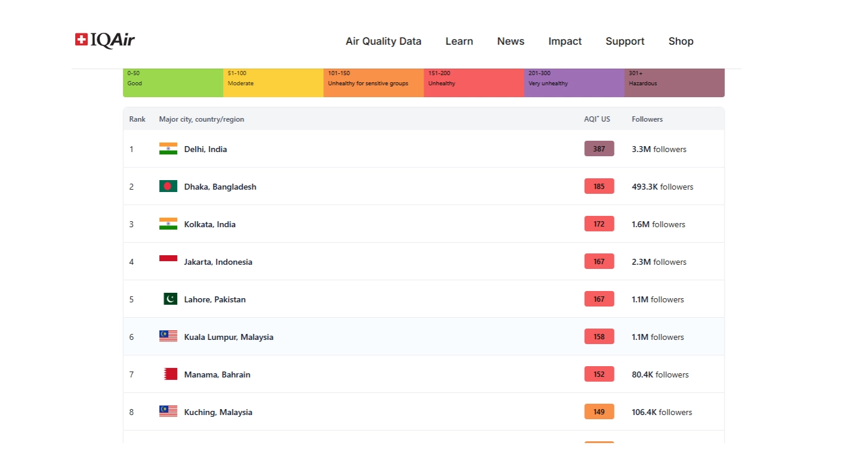Open the Delhi, India city link

point(206,149)
